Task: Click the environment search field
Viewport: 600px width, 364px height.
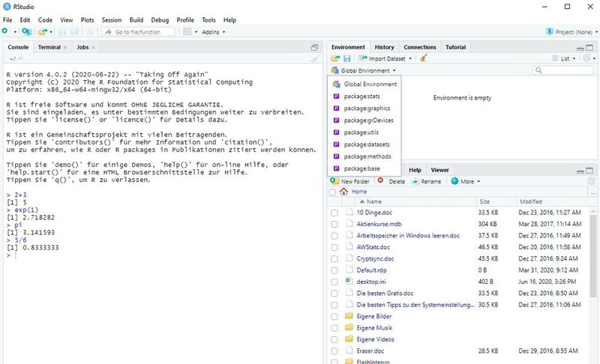Action: point(562,70)
